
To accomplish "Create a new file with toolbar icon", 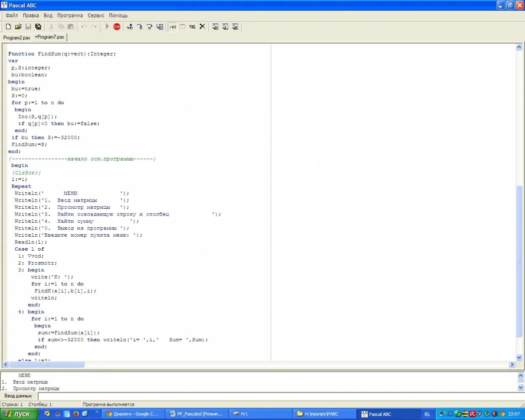I will pyautogui.click(x=8, y=27).
